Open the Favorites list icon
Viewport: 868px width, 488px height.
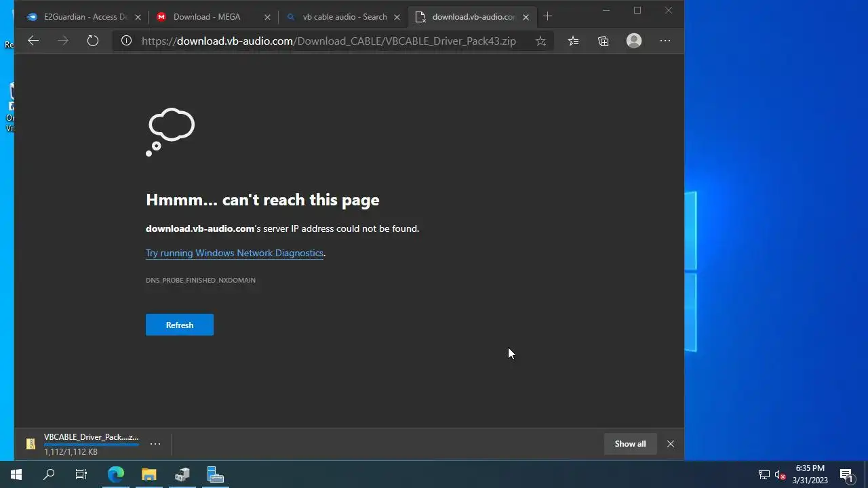pyautogui.click(x=574, y=41)
